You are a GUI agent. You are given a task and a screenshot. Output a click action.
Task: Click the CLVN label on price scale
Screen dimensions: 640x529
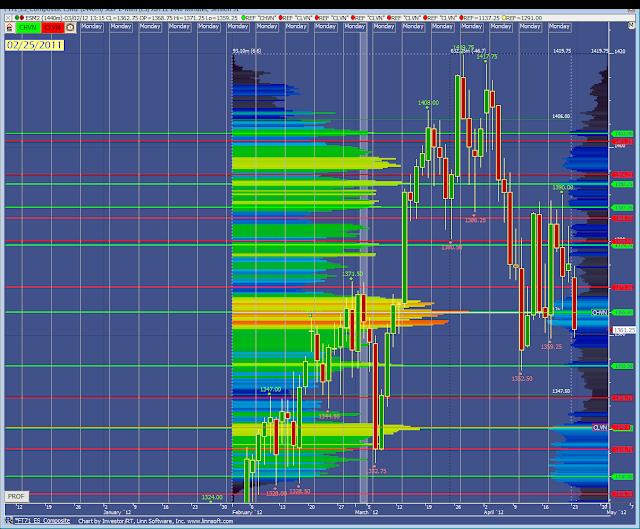coord(600,427)
